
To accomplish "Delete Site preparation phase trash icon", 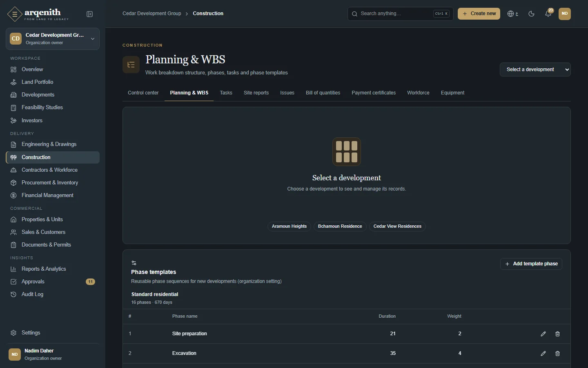I will [x=557, y=334].
